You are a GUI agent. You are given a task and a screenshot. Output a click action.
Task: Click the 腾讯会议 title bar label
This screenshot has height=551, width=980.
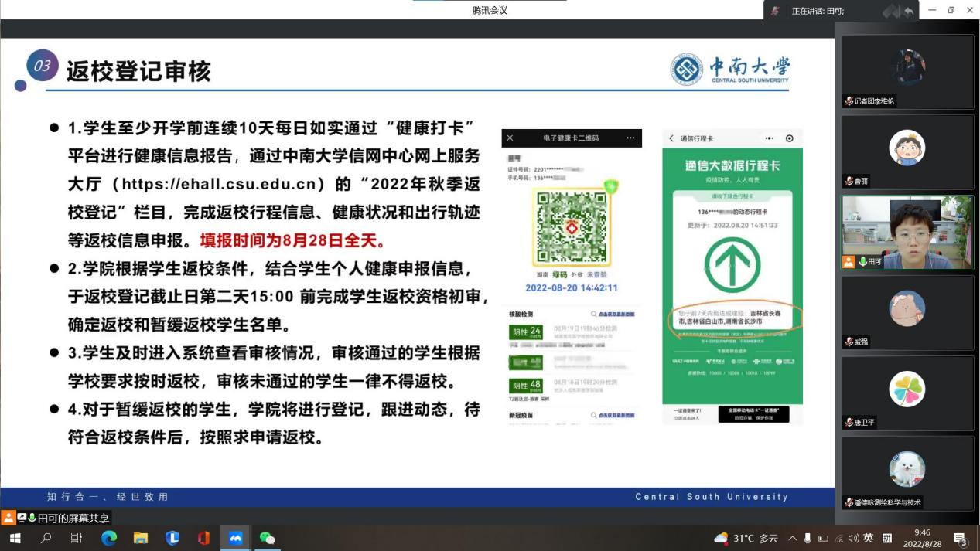coord(490,10)
